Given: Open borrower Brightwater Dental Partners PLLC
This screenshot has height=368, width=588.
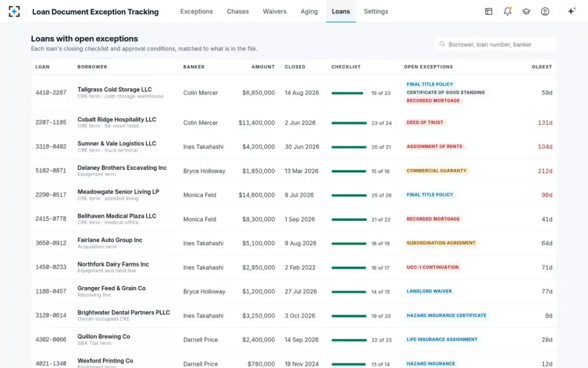Looking at the screenshot, I should click(x=123, y=312).
